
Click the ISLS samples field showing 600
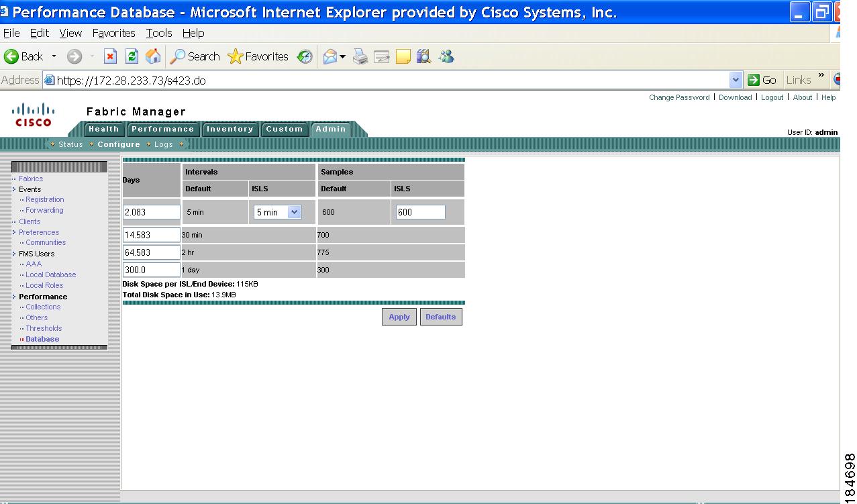(x=420, y=212)
